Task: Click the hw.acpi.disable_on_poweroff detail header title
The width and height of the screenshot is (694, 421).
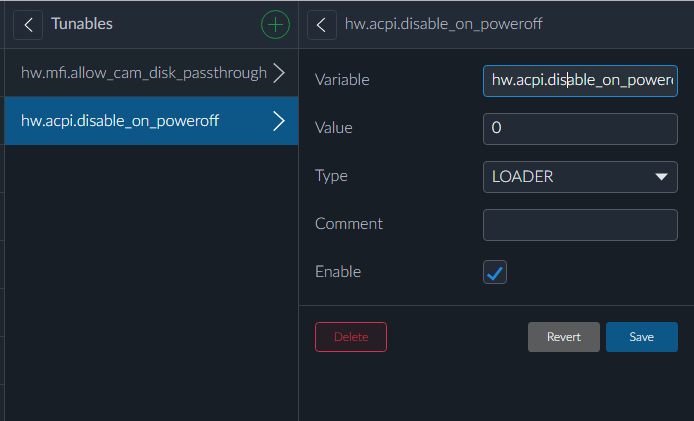Action: [x=445, y=24]
